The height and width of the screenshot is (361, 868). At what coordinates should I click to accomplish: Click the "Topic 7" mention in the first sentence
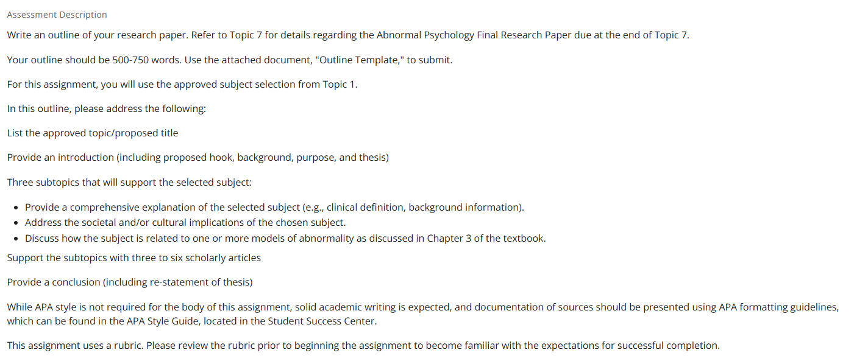pyautogui.click(x=246, y=35)
